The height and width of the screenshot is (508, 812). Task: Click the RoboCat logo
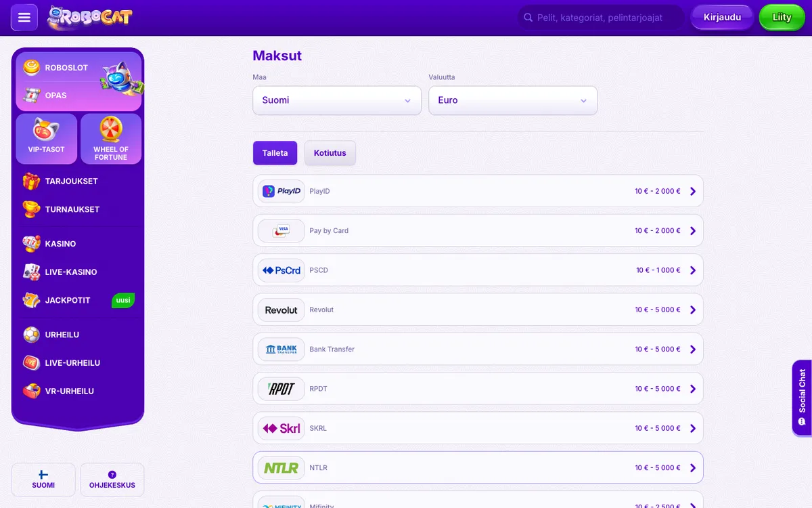89,18
